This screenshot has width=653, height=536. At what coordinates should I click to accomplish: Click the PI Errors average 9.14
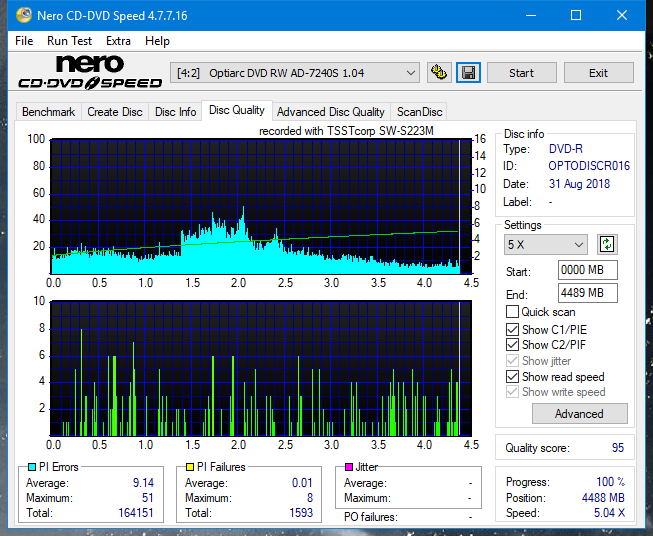pos(143,483)
